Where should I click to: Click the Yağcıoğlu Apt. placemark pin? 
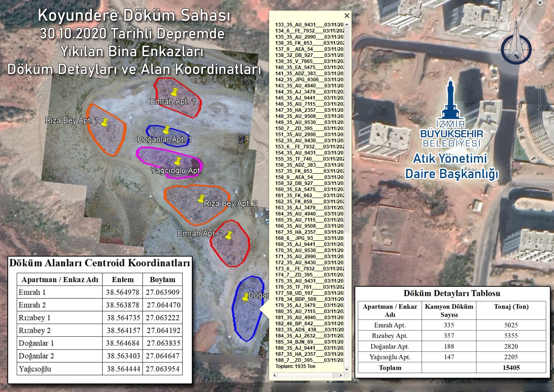click(x=178, y=161)
